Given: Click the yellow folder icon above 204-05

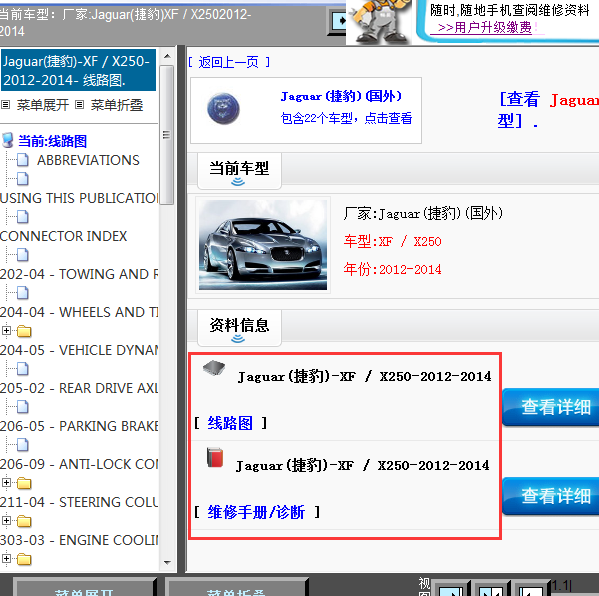Looking at the screenshot, I should point(24,331).
